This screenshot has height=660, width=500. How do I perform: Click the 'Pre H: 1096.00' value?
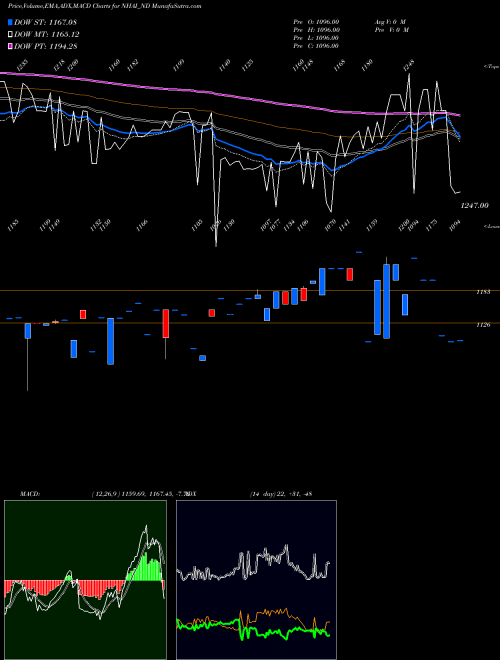(x=316, y=30)
